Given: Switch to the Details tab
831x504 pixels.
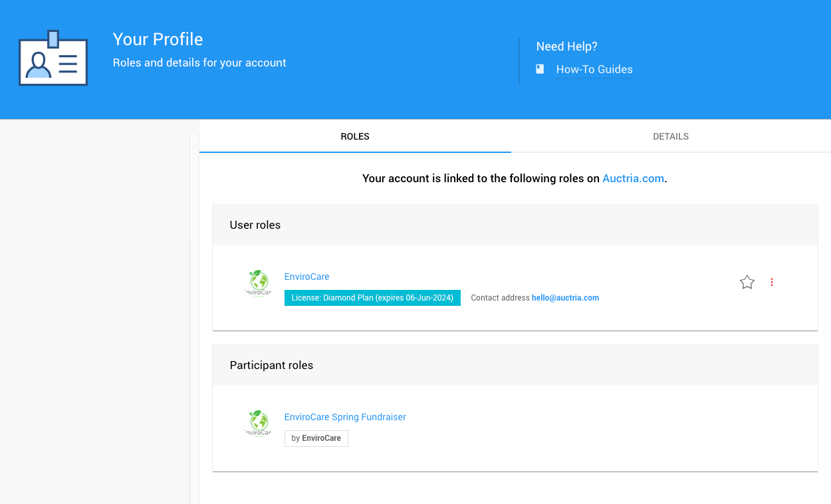Looking at the screenshot, I should pyautogui.click(x=670, y=136).
